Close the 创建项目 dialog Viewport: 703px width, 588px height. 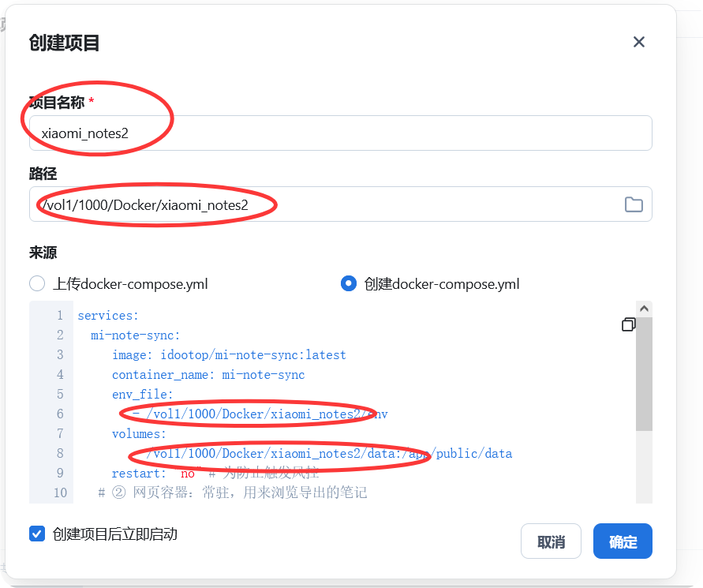[x=638, y=42]
